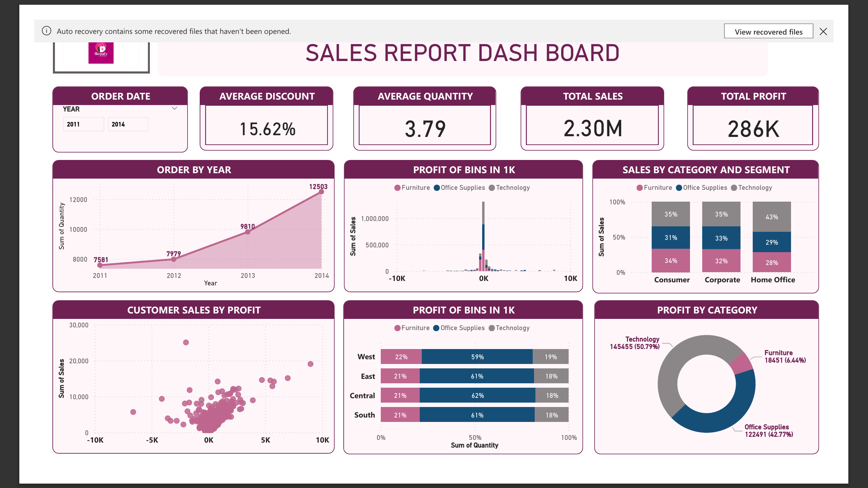
Task: Select the 9810 data point on line chart
Action: click(x=248, y=232)
